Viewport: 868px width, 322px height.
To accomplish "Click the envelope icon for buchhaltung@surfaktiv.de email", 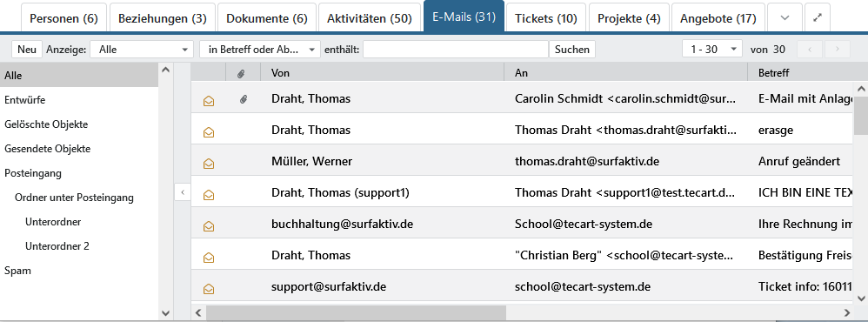I will [x=209, y=225].
